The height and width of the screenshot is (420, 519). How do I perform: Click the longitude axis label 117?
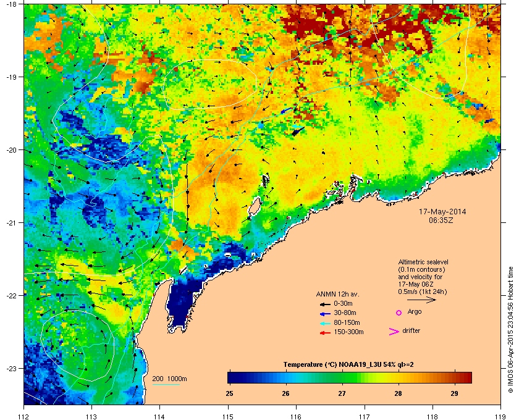point(365,416)
